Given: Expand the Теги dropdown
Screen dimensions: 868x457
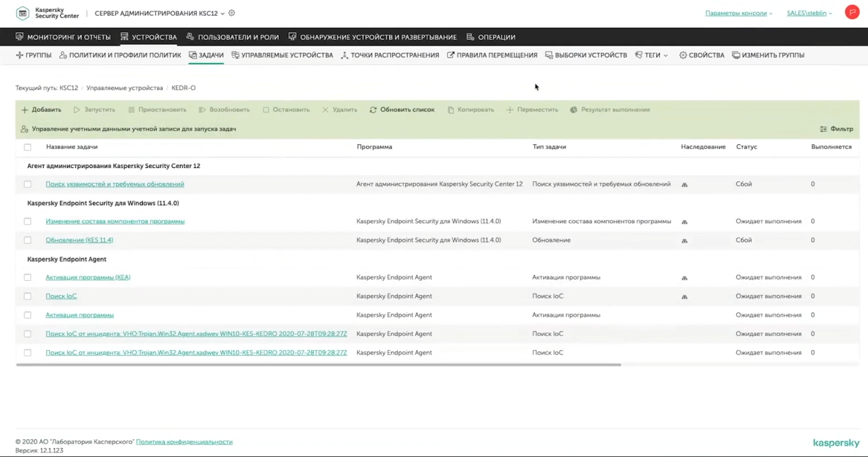Looking at the screenshot, I should (x=652, y=55).
